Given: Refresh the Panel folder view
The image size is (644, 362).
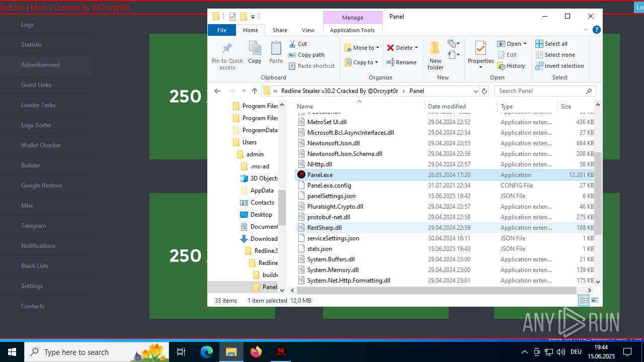Looking at the screenshot, I should [x=485, y=91].
